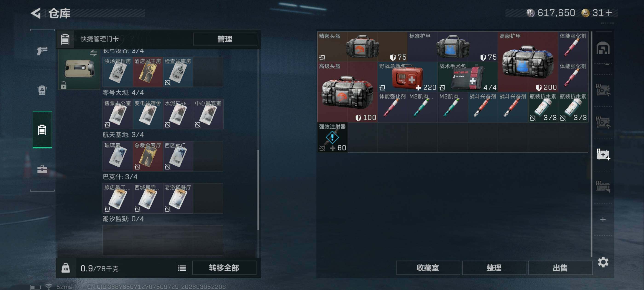Open the safe-house icon on right rail
Image resolution: width=644 pixels, height=290 pixels.
(603, 48)
